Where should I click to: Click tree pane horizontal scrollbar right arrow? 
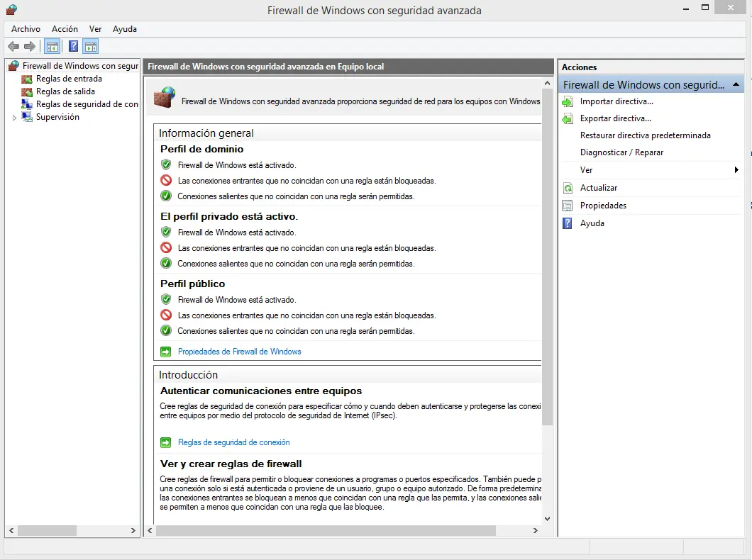pyautogui.click(x=133, y=531)
